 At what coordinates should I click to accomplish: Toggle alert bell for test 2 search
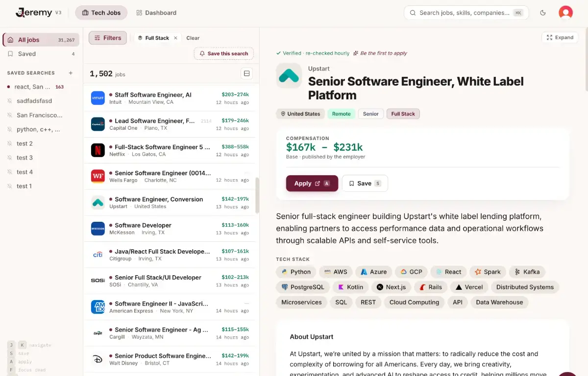10,143
